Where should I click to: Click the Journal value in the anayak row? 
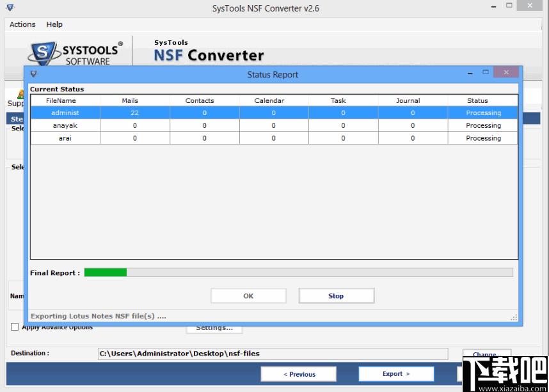[413, 125]
